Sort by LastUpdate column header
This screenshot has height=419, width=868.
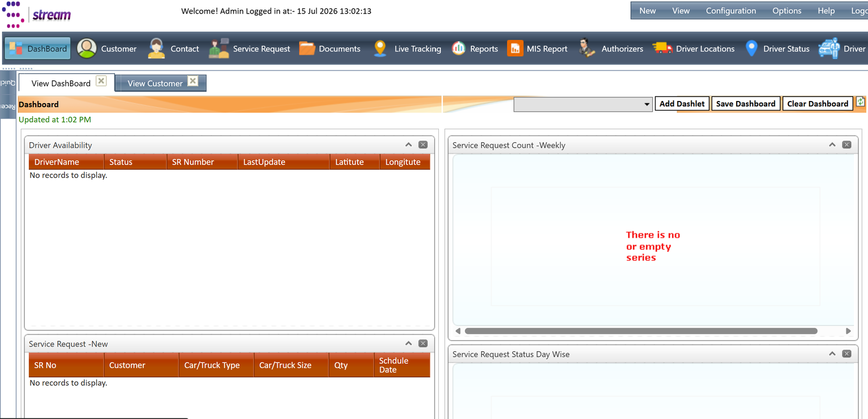pos(283,162)
